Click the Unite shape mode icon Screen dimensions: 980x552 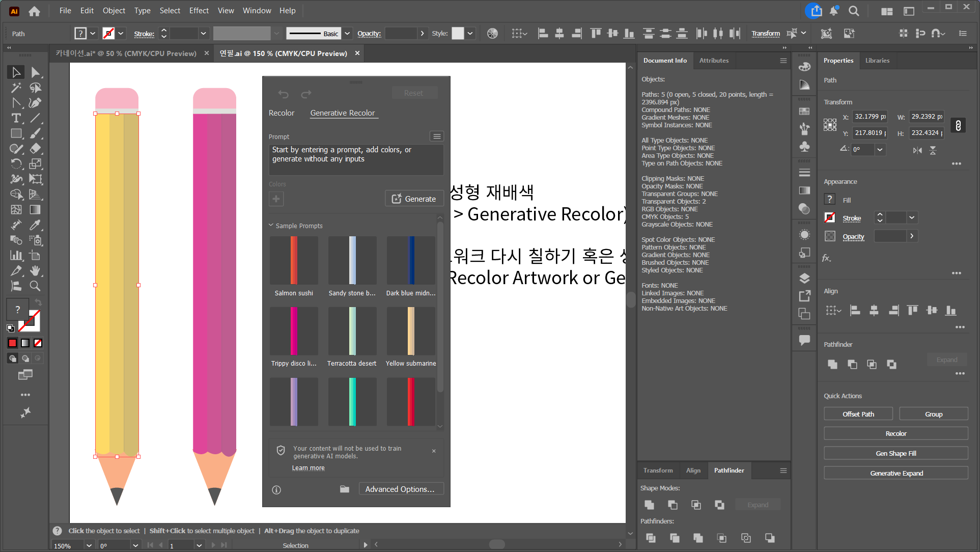[649, 505]
